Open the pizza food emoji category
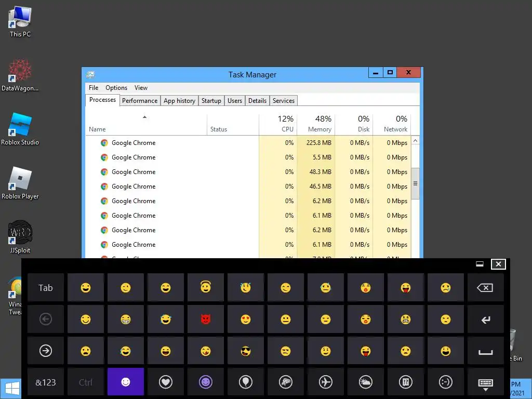This screenshot has height=399, width=532. pos(286,382)
